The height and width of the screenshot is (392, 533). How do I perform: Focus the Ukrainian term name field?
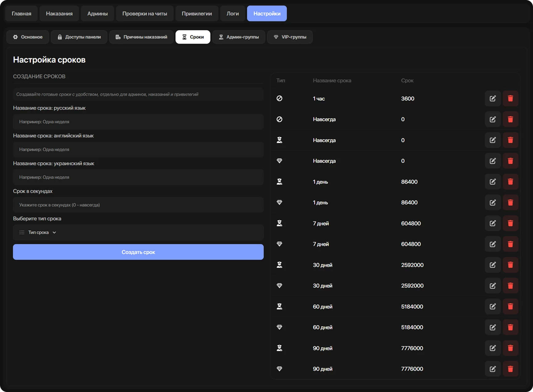138,177
